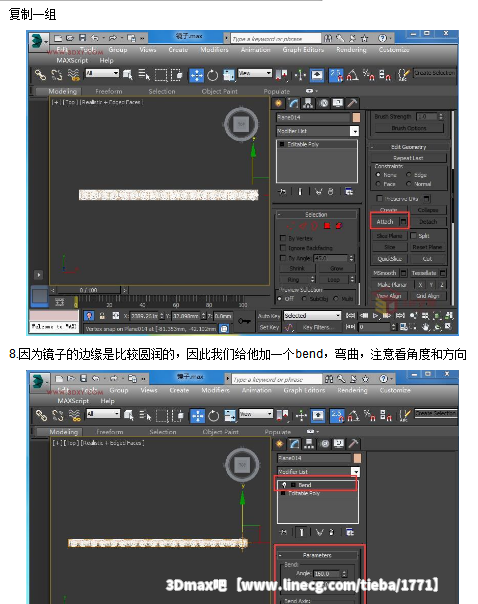Enable the By Vertex checkbox

(x=283, y=238)
